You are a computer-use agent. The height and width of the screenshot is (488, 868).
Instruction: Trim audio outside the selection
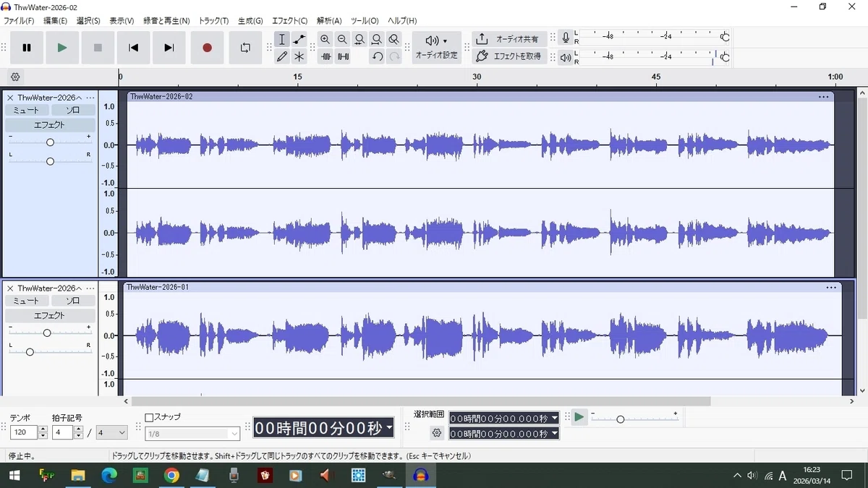tap(325, 56)
